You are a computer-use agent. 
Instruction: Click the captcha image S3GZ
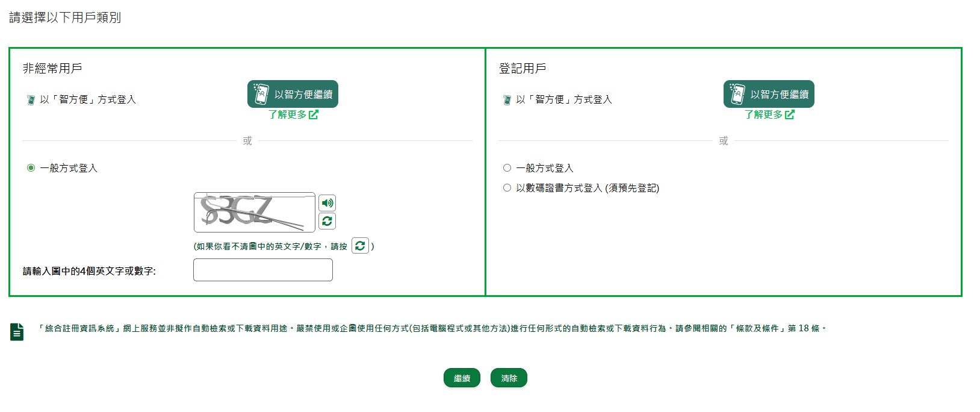click(255, 212)
